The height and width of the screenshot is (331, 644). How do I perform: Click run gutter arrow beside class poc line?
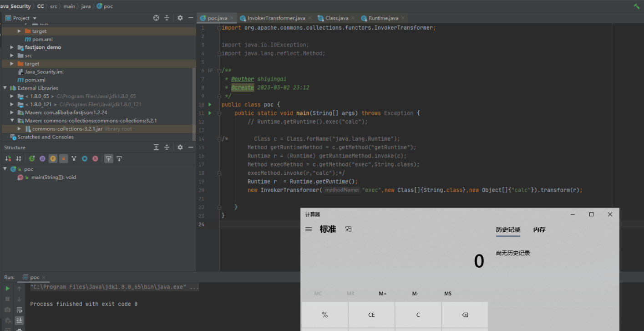(210, 104)
